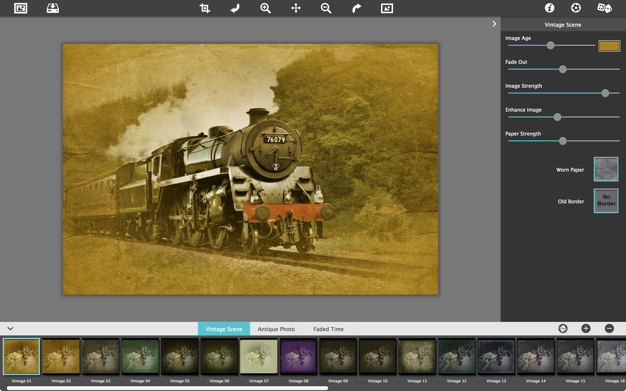Collapse the preset strip chevron

click(10, 329)
